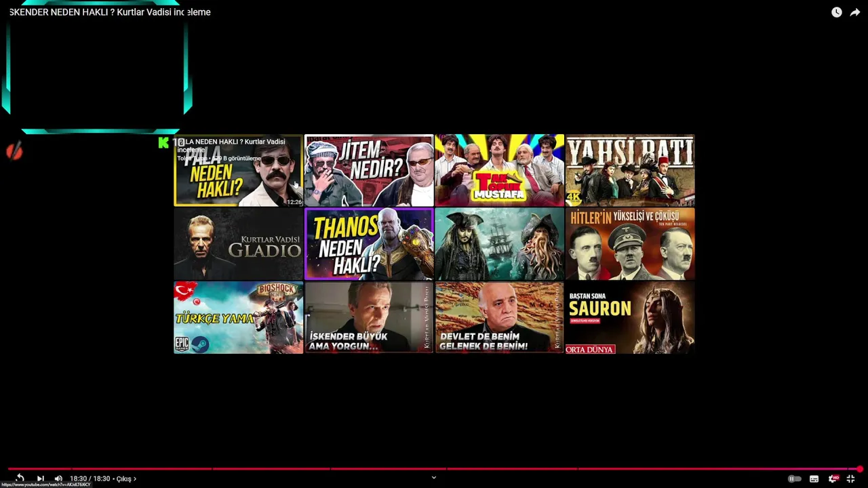
Task: Click the replay video icon
Action: [20, 479]
